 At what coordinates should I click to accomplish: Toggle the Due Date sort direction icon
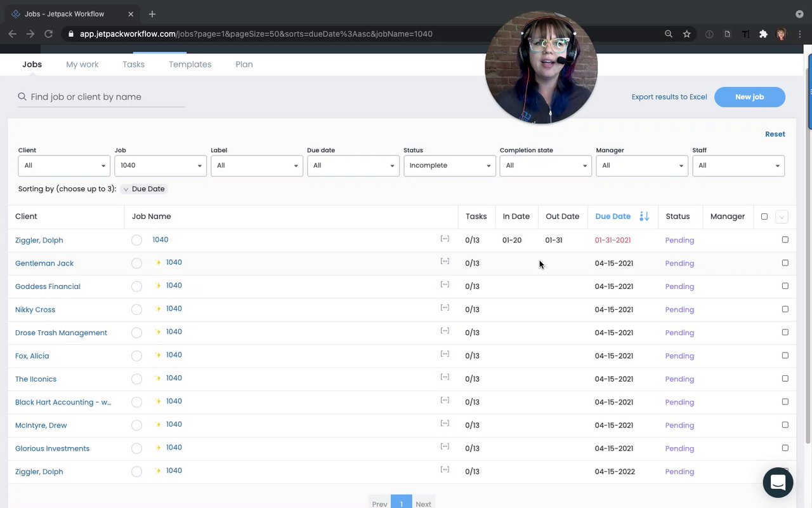coord(644,217)
